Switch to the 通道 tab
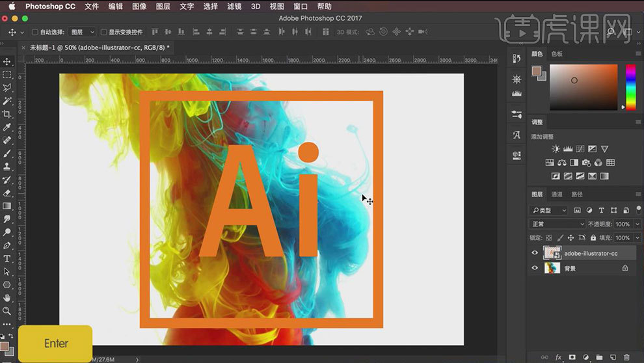The height and width of the screenshot is (363, 644). point(557,195)
